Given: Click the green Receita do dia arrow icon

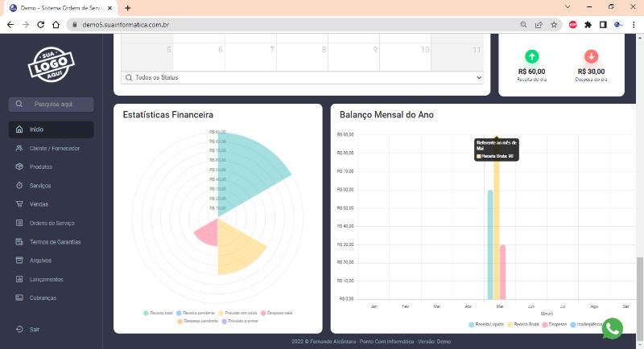Looking at the screenshot, I should (x=531, y=56).
